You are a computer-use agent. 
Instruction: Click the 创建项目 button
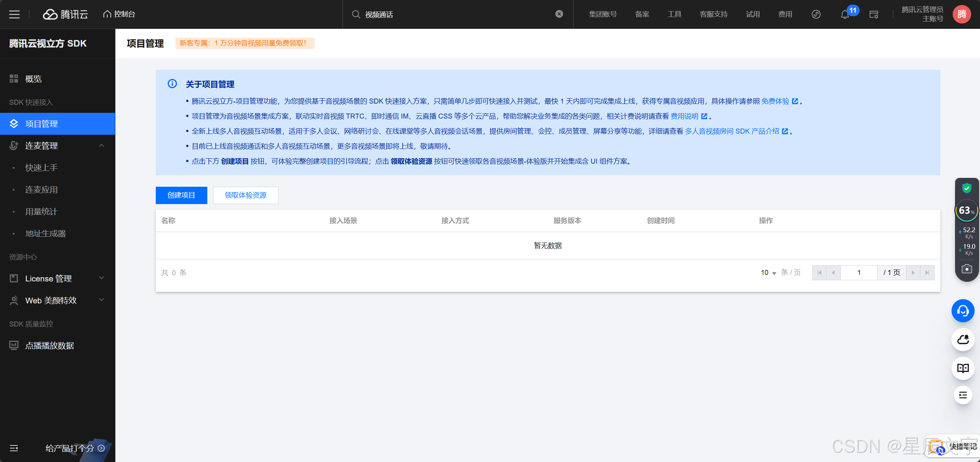[x=181, y=195]
